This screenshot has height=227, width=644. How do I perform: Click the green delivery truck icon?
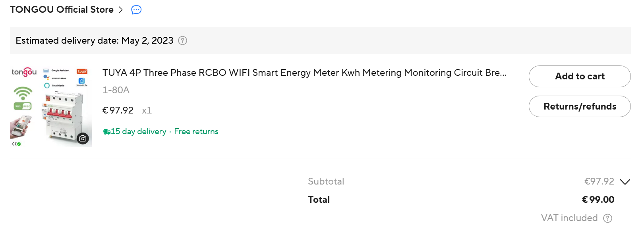pos(106,132)
